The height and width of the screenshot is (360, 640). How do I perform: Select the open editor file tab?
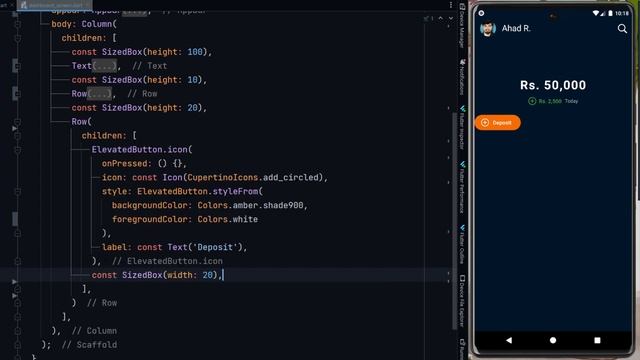pos(55,5)
